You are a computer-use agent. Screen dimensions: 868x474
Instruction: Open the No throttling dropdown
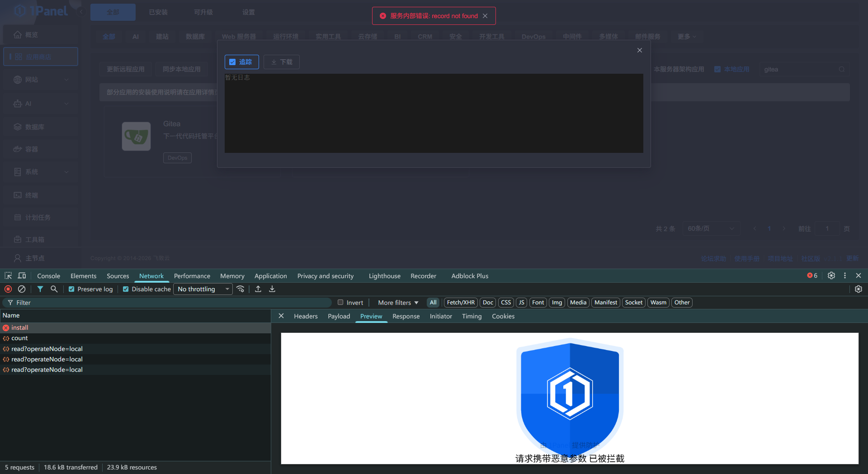coord(203,289)
